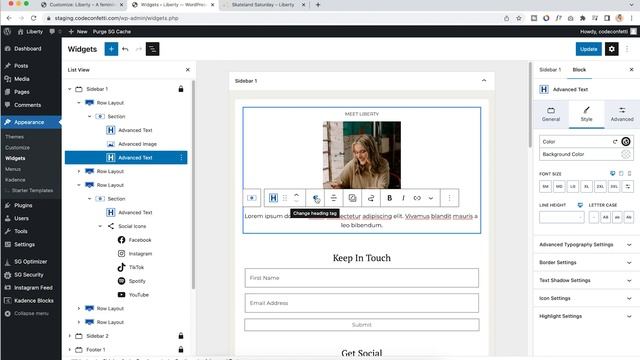Screen dimensions: 640x360
Task: Click the Advanced Text H toolbar icon
Action: pos(273,198)
